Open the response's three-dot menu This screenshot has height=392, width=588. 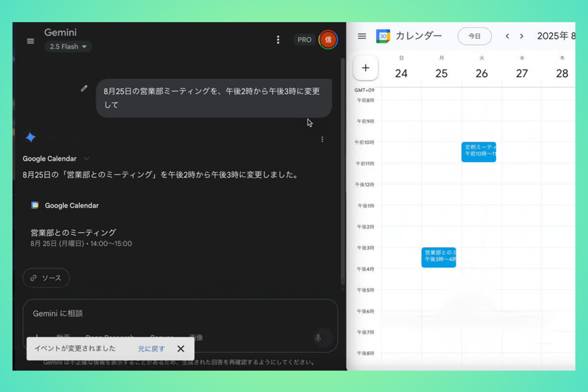(x=322, y=139)
